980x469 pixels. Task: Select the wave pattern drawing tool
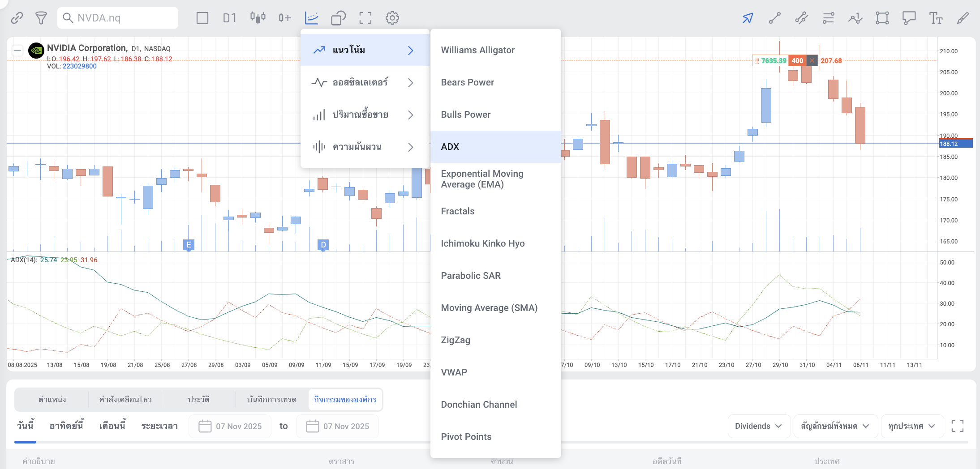tap(855, 18)
